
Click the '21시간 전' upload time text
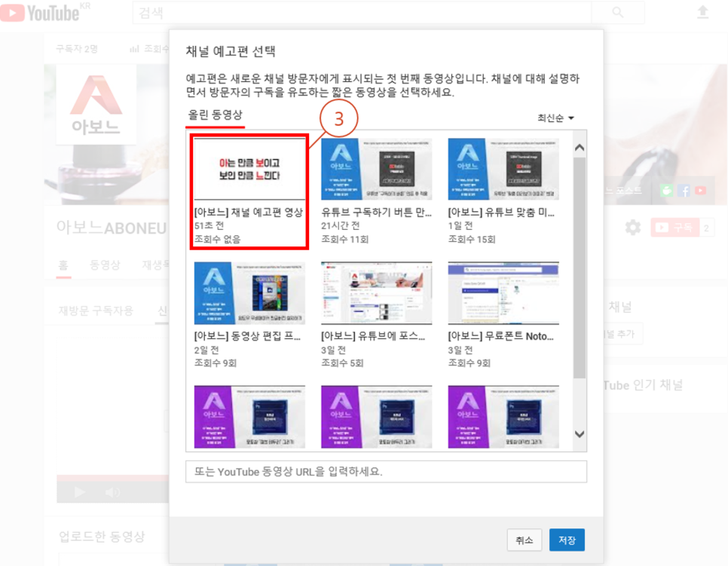[x=341, y=225]
